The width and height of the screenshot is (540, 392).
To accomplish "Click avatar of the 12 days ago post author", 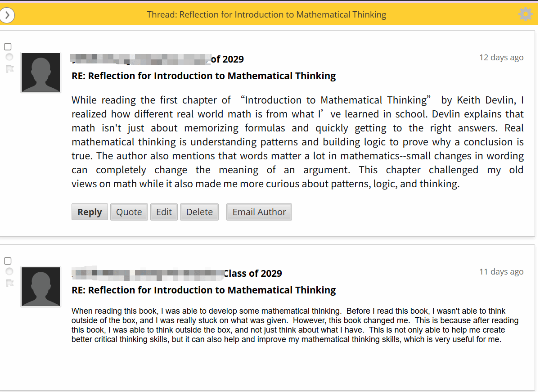I will click(x=41, y=72).
